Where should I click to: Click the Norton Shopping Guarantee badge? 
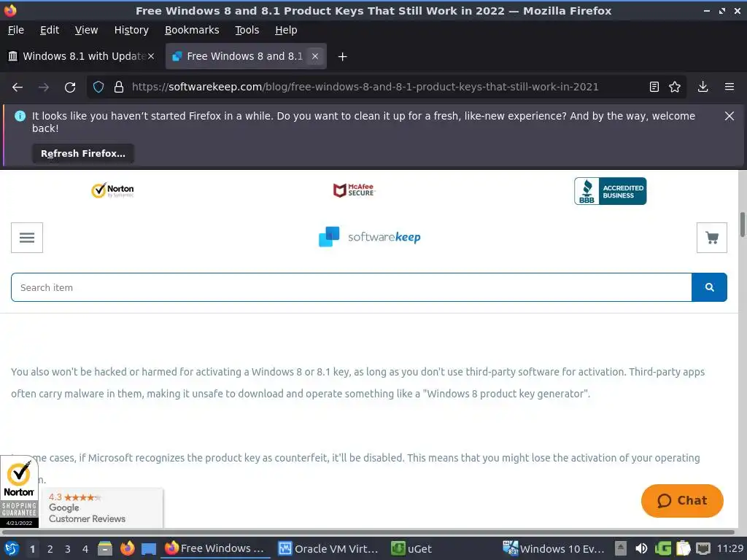pyautogui.click(x=19, y=491)
